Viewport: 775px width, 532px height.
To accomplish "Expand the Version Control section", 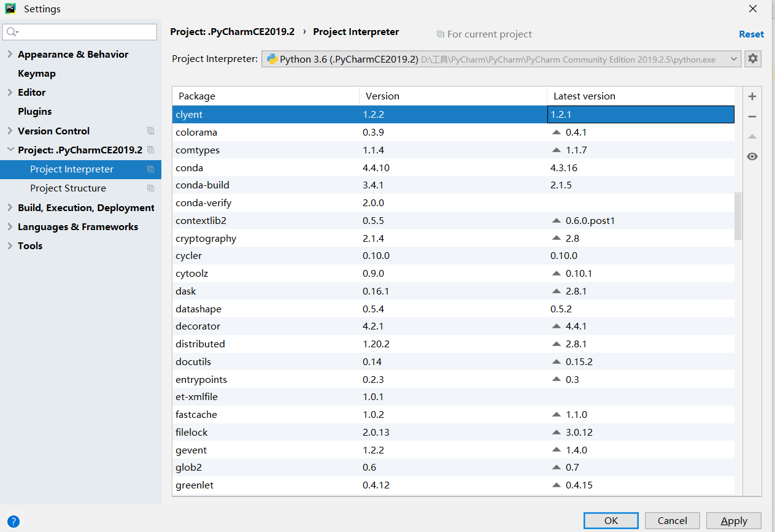I will pyautogui.click(x=10, y=131).
